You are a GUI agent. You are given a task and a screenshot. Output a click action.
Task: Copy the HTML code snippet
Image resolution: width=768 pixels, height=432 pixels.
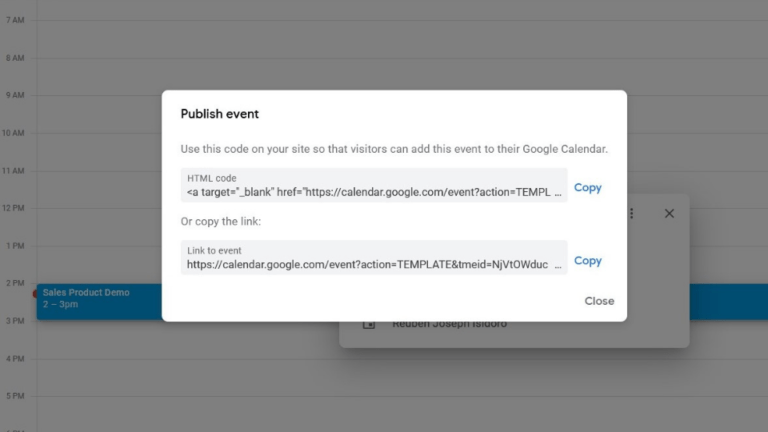(587, 188)
